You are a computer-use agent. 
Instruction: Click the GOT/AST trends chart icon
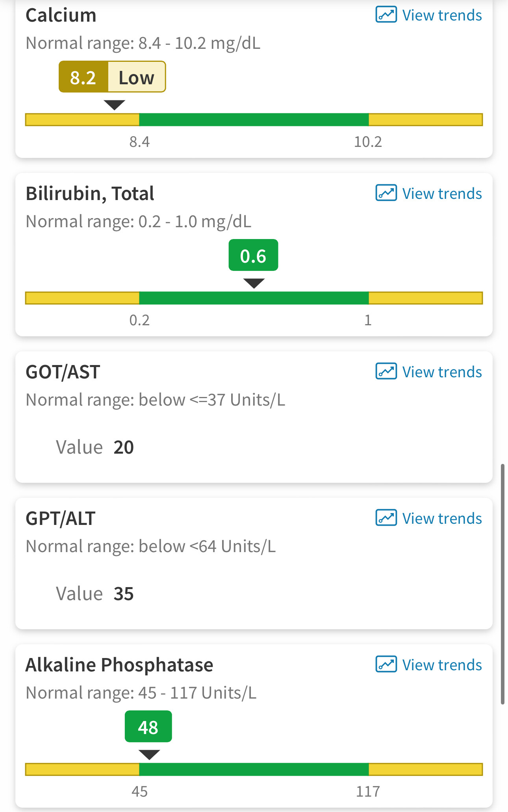[386, 371]
